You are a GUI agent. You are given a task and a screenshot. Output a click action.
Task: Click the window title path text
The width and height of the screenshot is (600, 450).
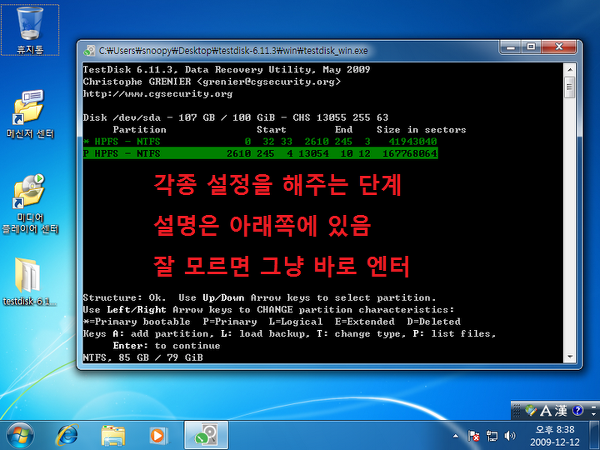coord(233,51)
